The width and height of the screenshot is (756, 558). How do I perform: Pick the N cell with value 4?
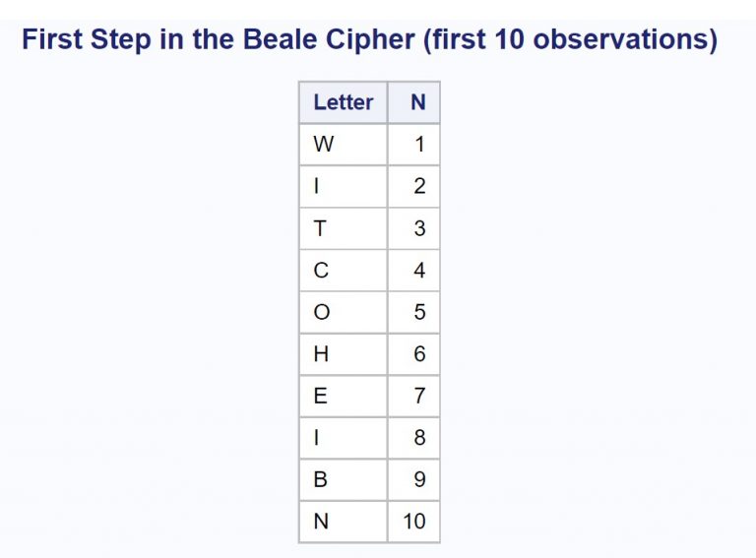click(x=413, y=271)
